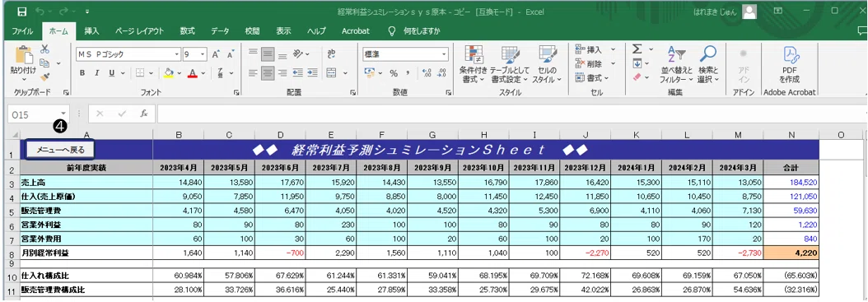Open the font name dropdown (ＭＳ Ｐゴシック)
The width and height of the screenshot is (868, 302).
pyautogui.click(x=177, y=54)
